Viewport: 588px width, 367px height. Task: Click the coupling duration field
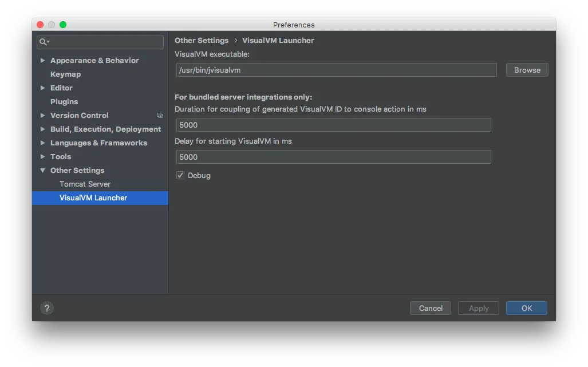333,125
